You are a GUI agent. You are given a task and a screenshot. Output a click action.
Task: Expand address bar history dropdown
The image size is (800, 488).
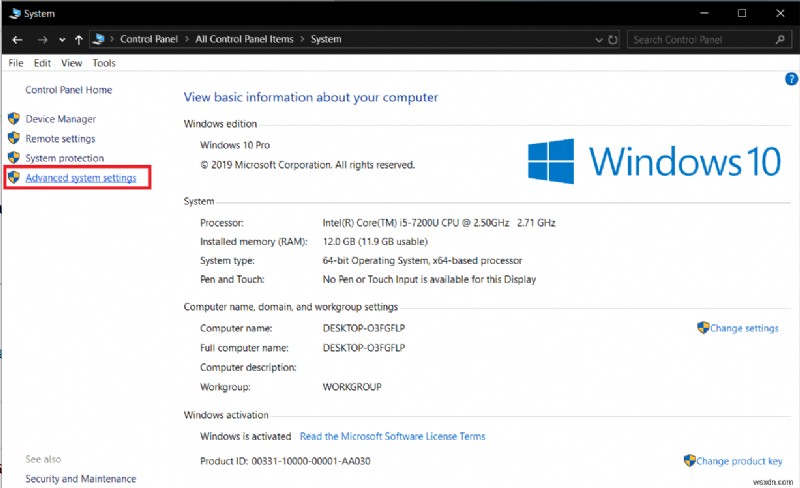pyautogui.click(x=599, y=40)
